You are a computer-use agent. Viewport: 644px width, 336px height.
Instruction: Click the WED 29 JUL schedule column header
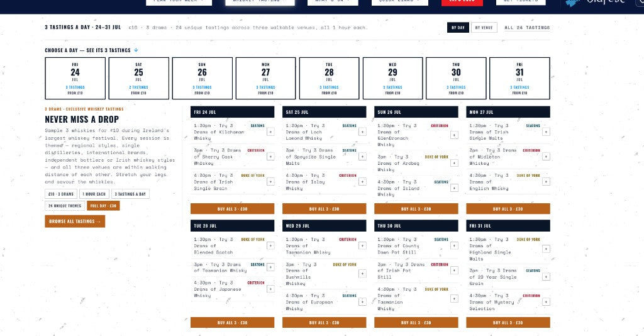click(x=325, y=226)
